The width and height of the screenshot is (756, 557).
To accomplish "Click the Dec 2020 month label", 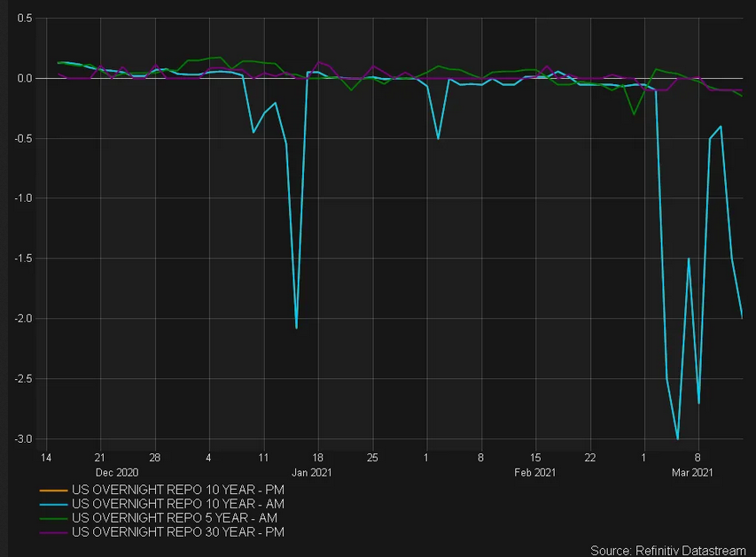I will [x=117, y=473].
